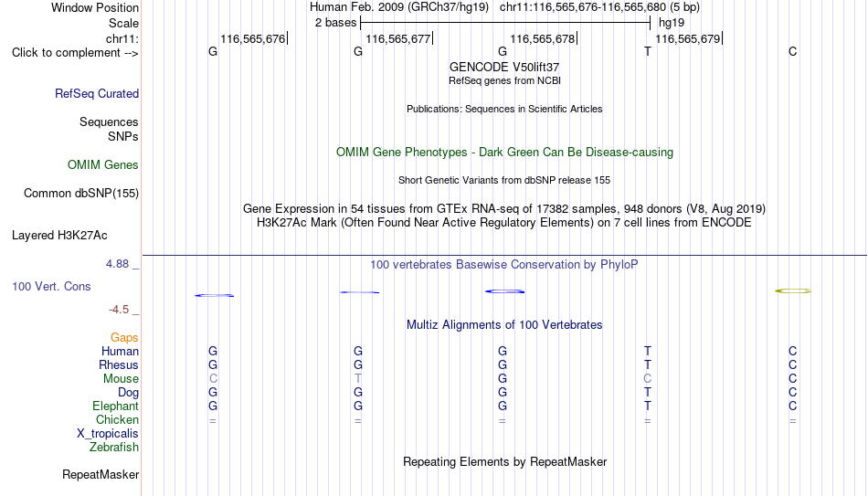Click the hg19 label beside the scale bar
Image resolution: width=868 pixels, height=496 pixels.
tap(672, 23)
